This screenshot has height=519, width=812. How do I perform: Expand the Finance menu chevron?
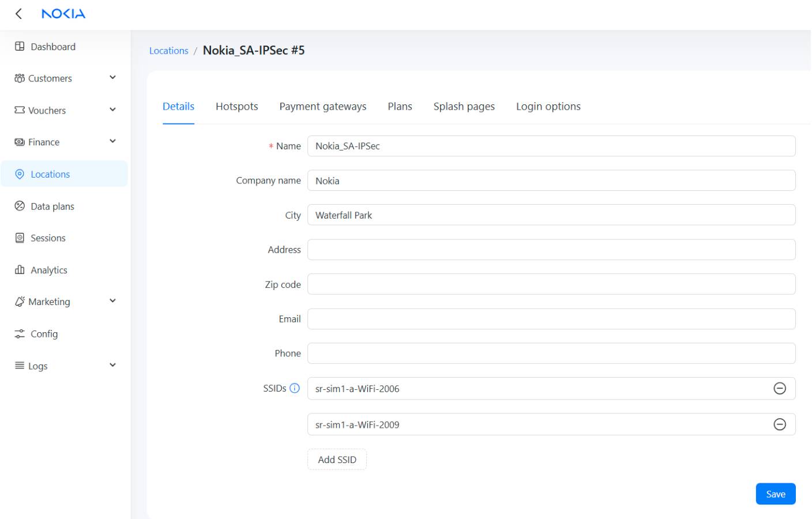[113, 141]
